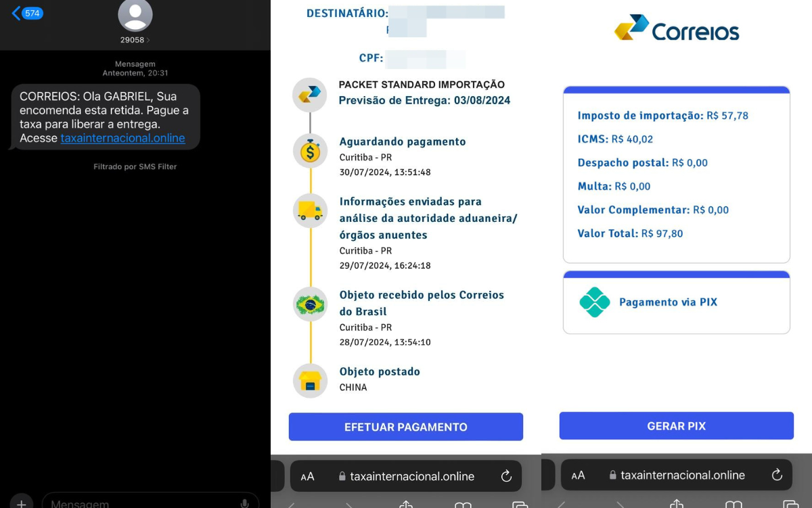Select the Valor Complementar R$ 0,00 line
Viewport: 812px width, 508px height.
tap(653, 210)
